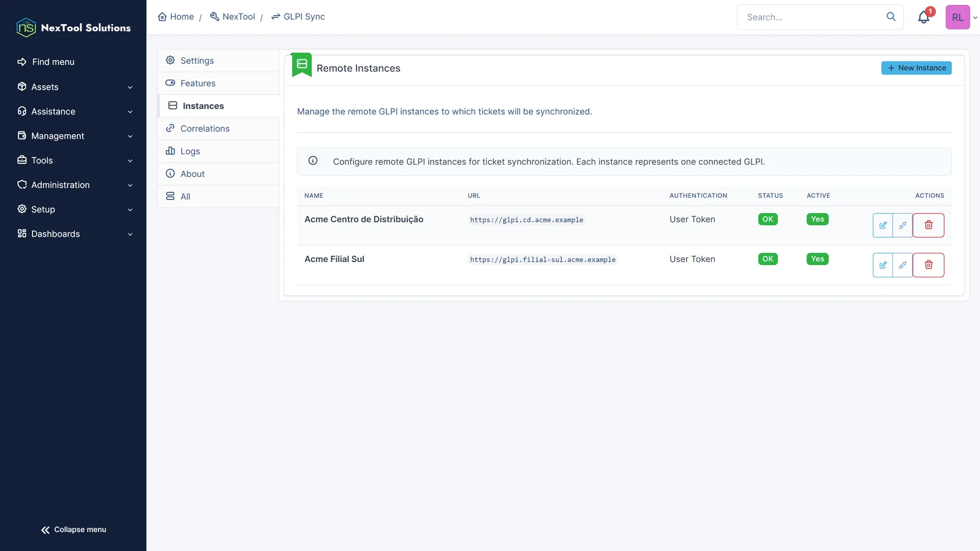Delete the Acme Filial Sul instance
The height and width of the screenshot is (551, 980).
pos(929,265)
